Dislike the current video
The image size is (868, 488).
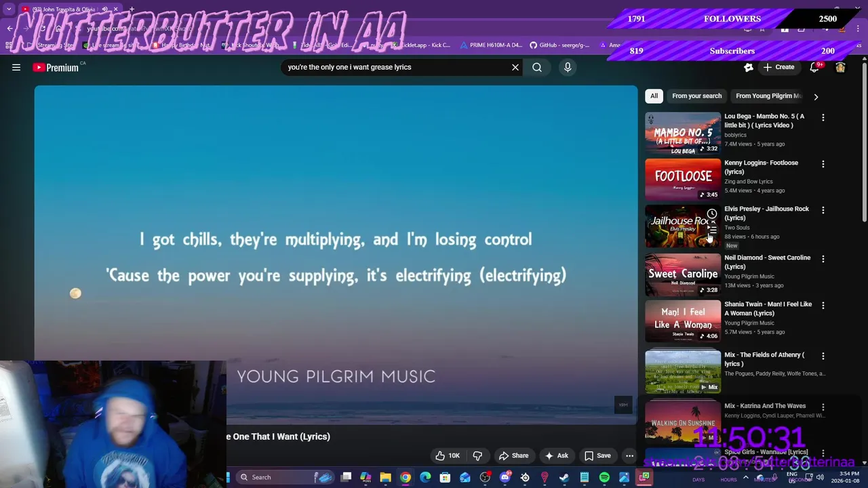(x=477, y=455)
